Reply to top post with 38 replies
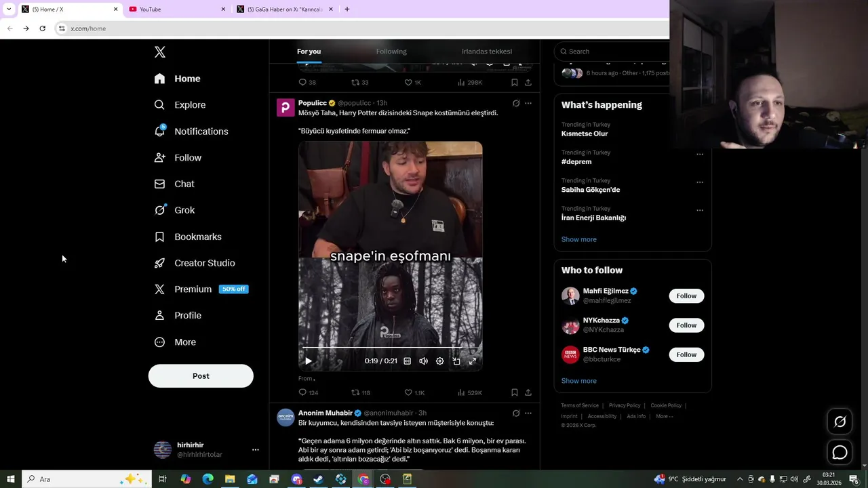 pos(307,82)
